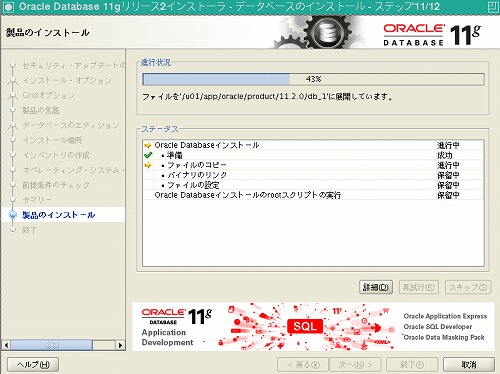Select the インストール場所 step in the sidebar
The height and width of the screenshot is (374, 500).
pyautogui.click(x=53, y=140)
